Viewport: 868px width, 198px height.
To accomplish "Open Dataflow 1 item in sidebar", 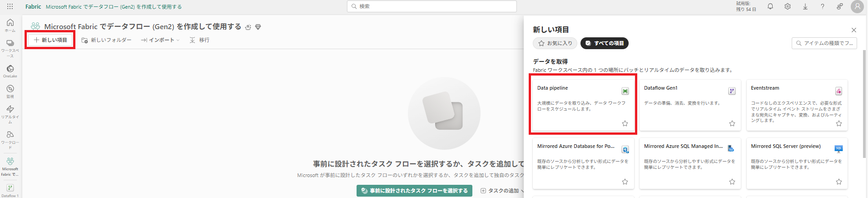I will coord(10,191).
